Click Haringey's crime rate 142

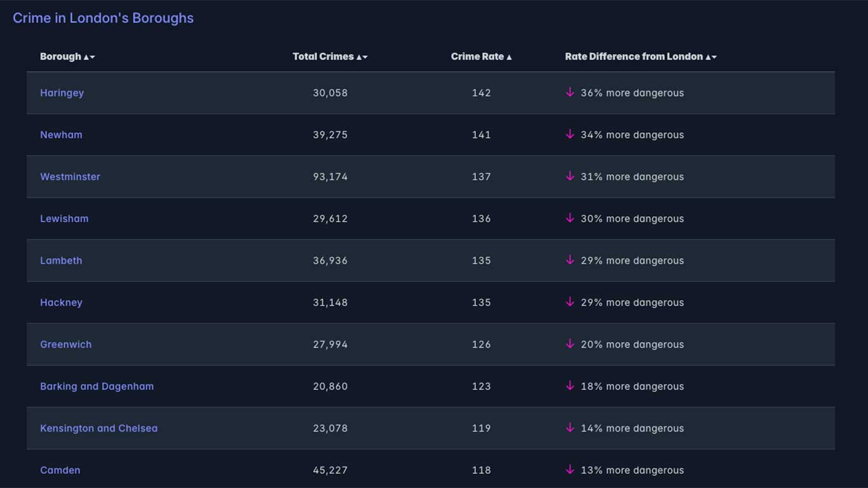click(481, 93)
